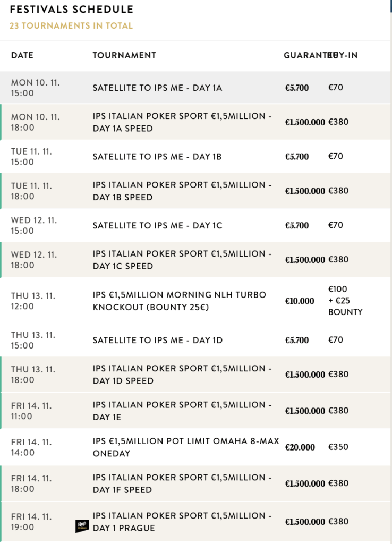Select Satellite to IPS ME - Day 1B row
This screenshot has height=544, width=392.
click(157, 157)
